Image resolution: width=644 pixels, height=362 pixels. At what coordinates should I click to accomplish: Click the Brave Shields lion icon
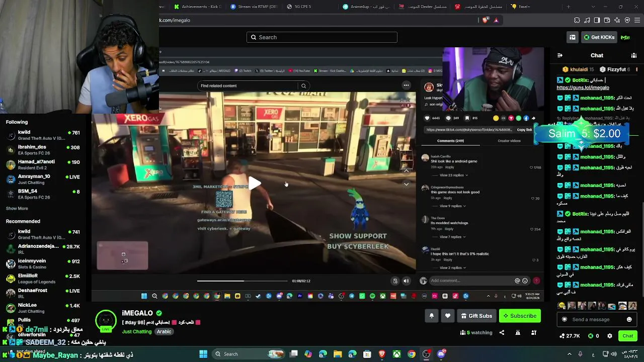click(x=485, y=20)
